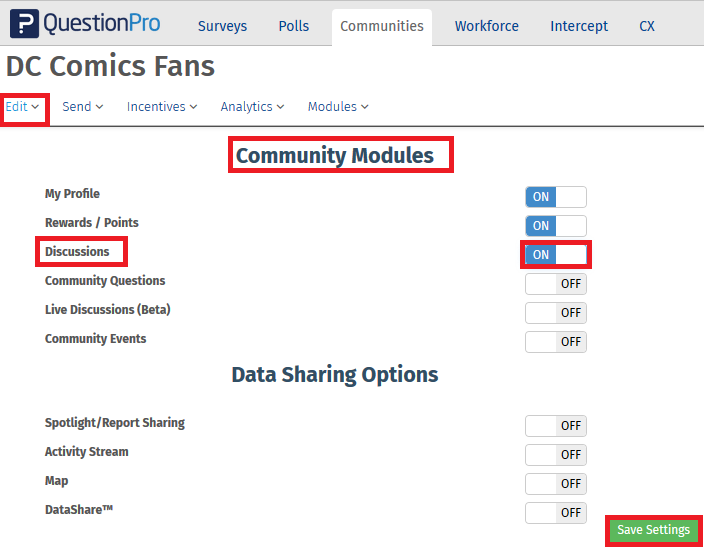704x550 pixels.
Task: Enable Community Questions toggle
Action: tap(555, 284)
